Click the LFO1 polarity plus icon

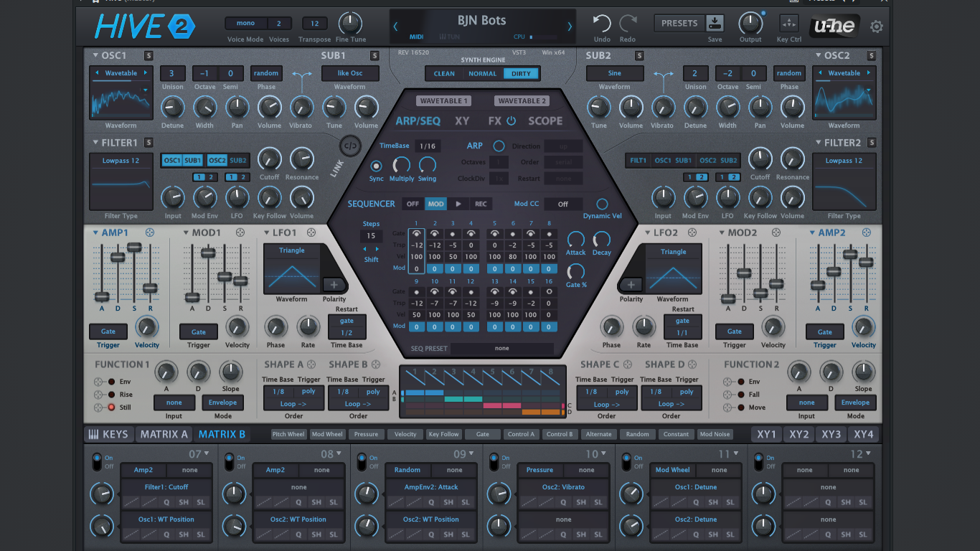point(334,285)
